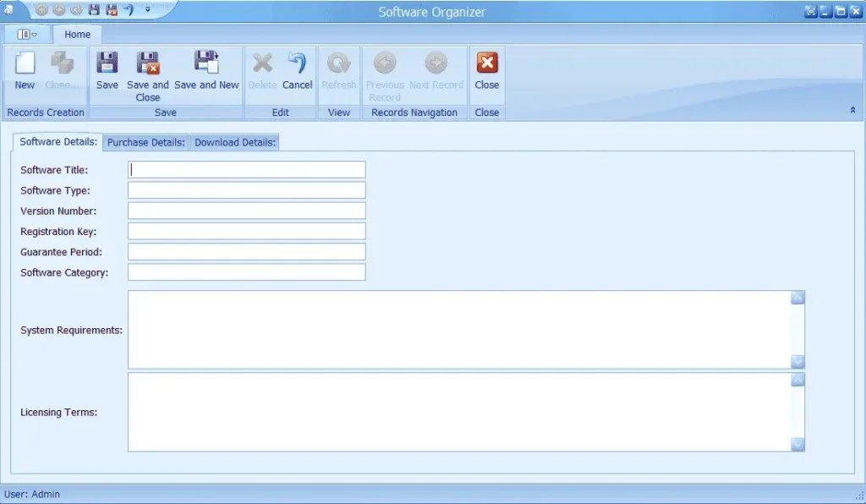
Task: Click the save icon in quick access toolbar
Action: pos(94,10)
